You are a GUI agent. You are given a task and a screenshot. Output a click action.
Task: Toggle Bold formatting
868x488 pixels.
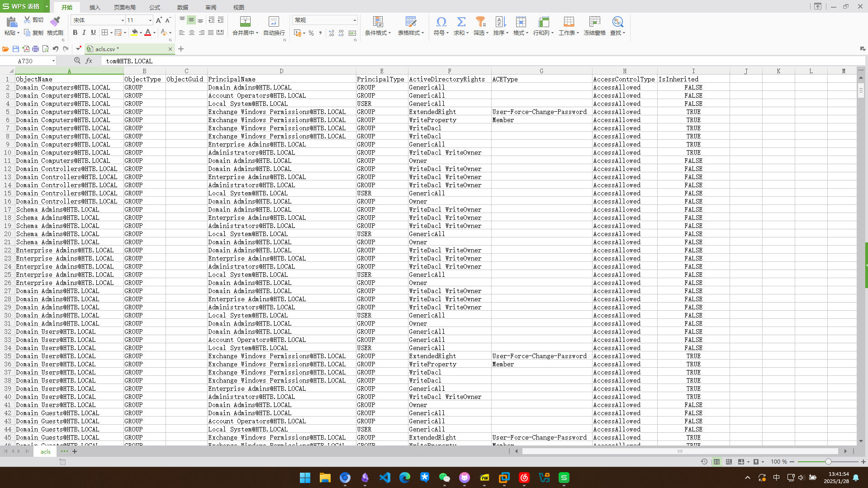[75, 33]
